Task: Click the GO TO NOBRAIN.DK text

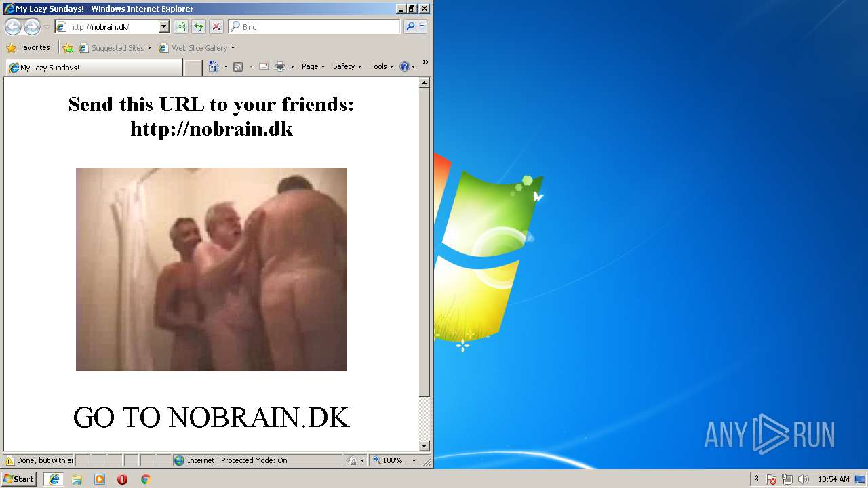Action: pyautogui.click(x=211, y=418)
